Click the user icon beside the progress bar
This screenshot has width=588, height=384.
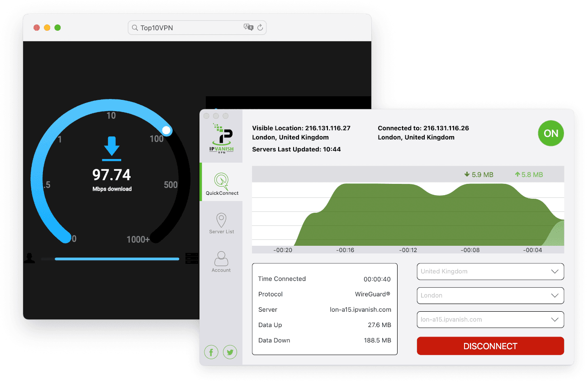point(29,258)
